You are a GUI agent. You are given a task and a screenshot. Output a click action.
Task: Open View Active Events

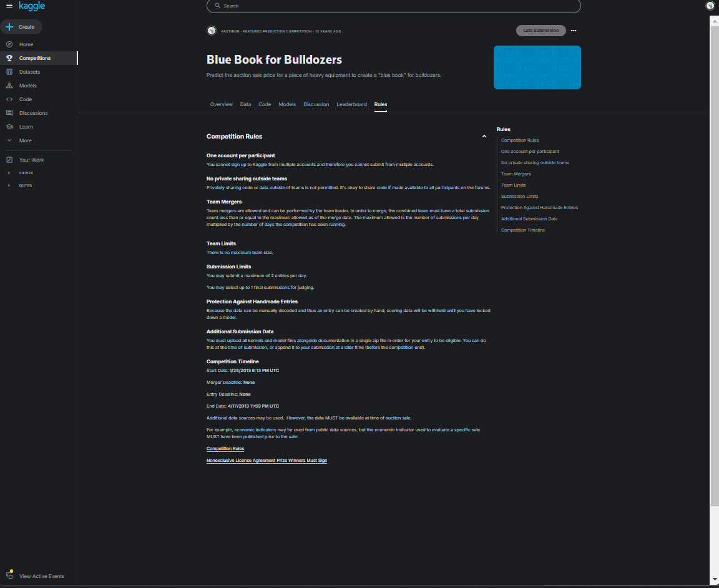pos(42,576)
